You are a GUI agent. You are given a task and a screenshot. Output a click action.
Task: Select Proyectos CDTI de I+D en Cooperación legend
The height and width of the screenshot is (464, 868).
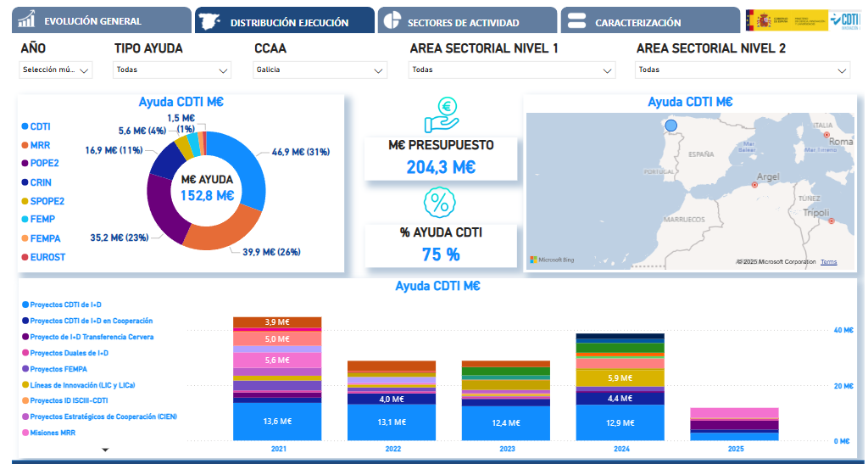click(87, 321)
